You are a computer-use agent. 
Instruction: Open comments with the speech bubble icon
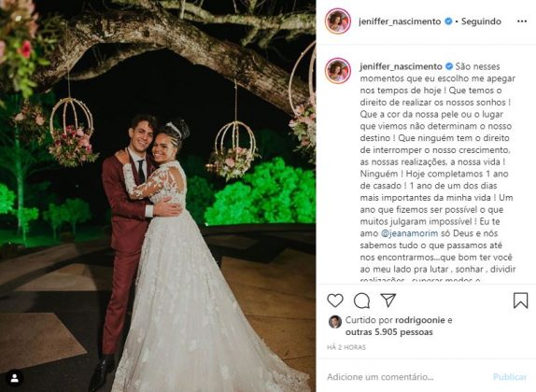[361, 301]
